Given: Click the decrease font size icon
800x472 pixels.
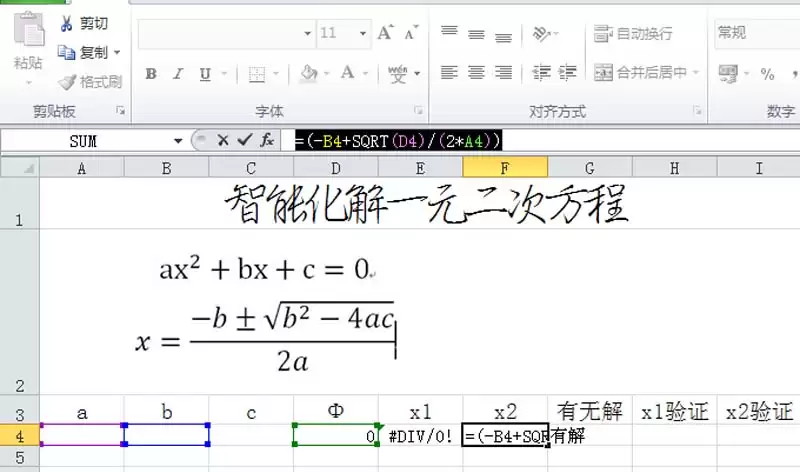Looking at the screenshot, I should click(410, 33).
